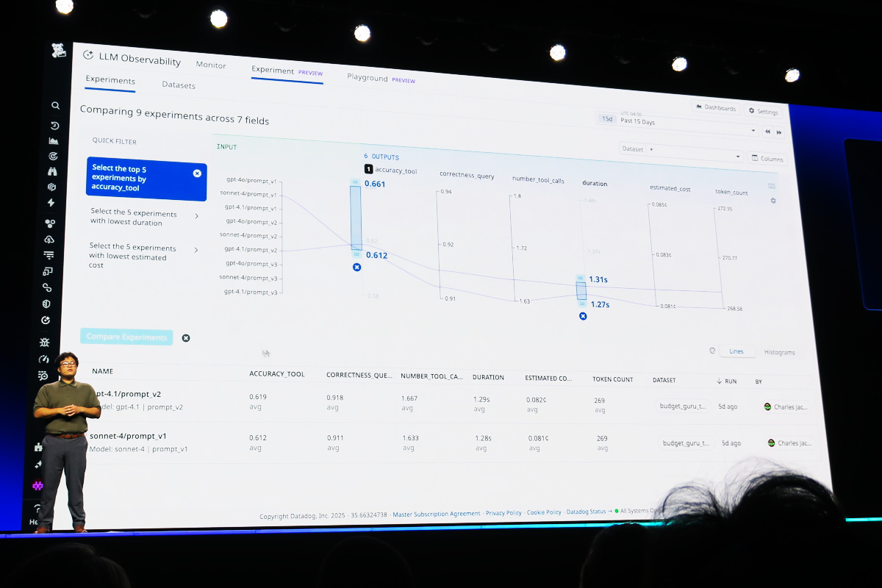Open the gpt-4.1/prompt_v2 experiment row
882x588 pixels.
coord(448,404)
